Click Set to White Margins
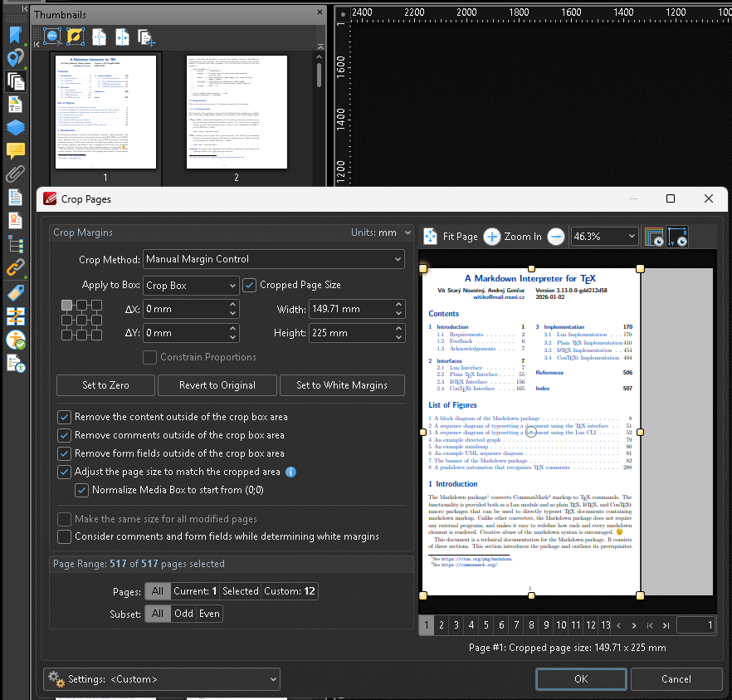 (342, 385)
